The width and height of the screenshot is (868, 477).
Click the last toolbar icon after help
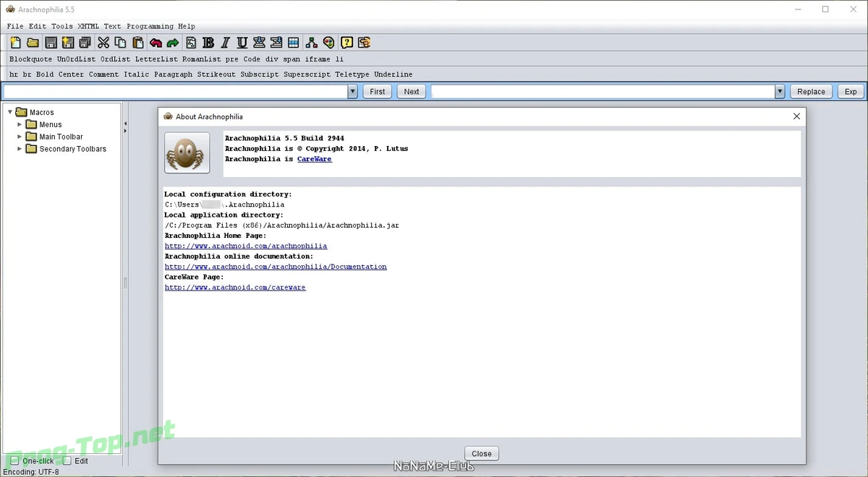pyautogui.click(x=364, y=43)
